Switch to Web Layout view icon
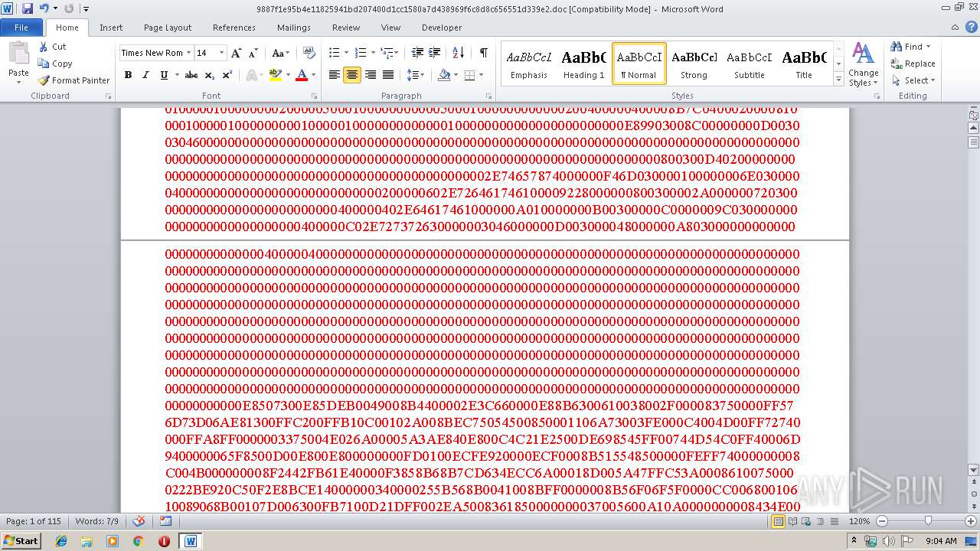Viewport: 980px width, 551px height. click(x=806, y=521)
